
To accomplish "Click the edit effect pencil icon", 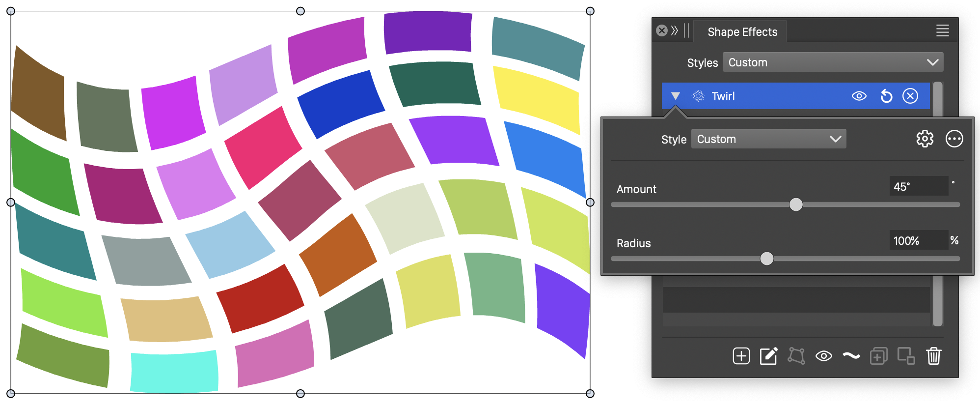I will click(768, 356).
